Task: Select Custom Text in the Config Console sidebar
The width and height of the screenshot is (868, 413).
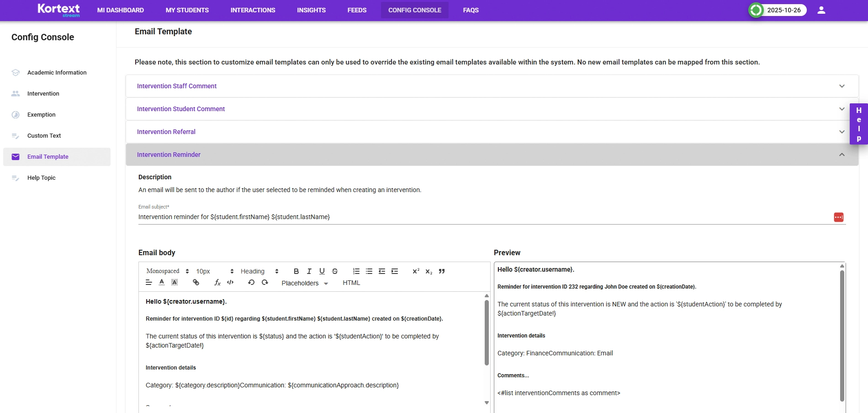Action: tap(44, 135)
